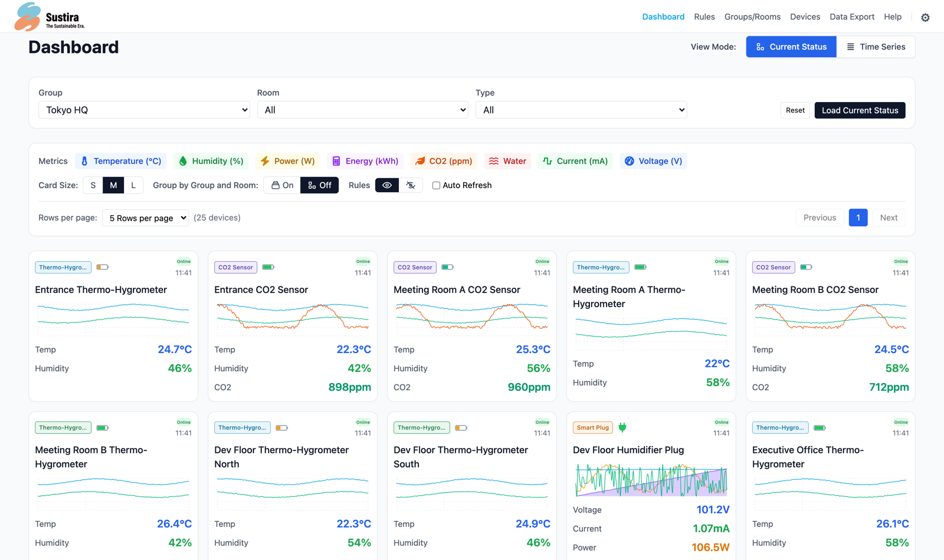Set card size to L
The image size is (944, 560).
coord(133,185)
